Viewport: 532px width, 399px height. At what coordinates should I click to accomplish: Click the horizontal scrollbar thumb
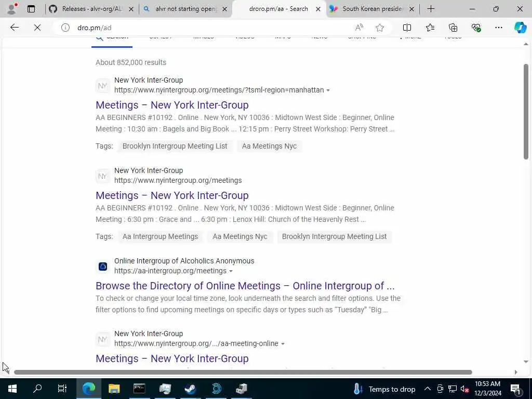pyautogui.click(x=243, y=372)
